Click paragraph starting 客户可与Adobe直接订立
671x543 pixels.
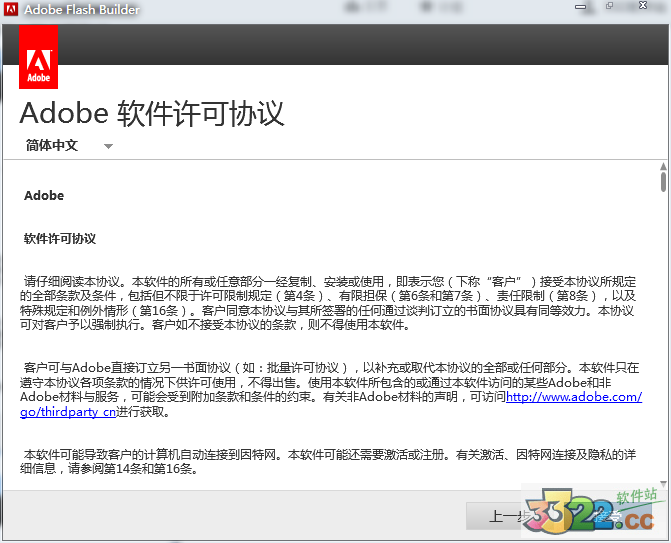point(331,389)
